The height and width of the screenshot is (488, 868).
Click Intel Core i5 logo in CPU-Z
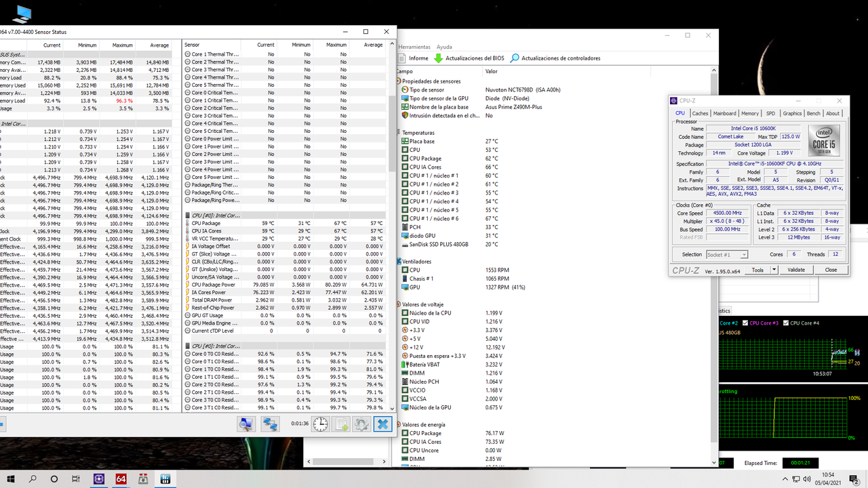click(823, 141)
